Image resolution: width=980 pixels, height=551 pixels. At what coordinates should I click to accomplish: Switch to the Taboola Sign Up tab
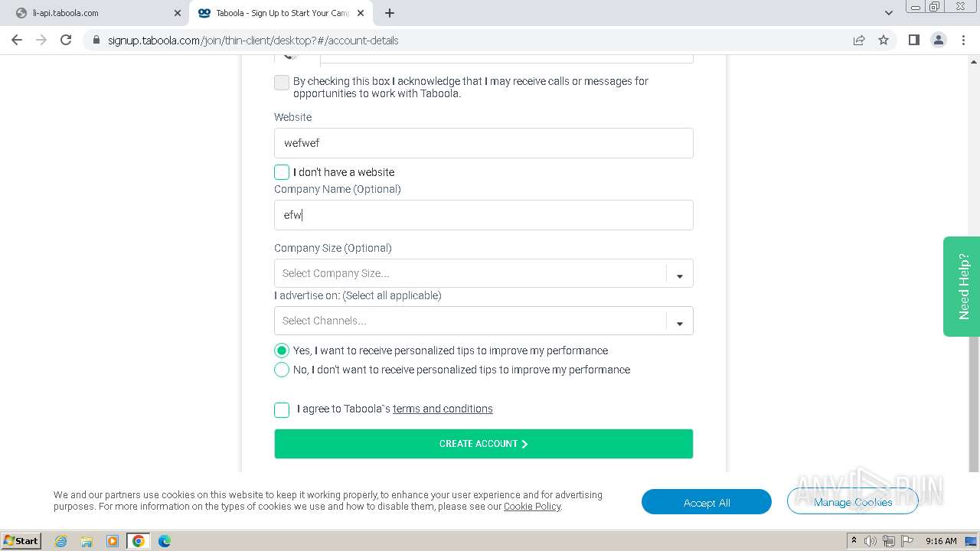click(279, 13)
